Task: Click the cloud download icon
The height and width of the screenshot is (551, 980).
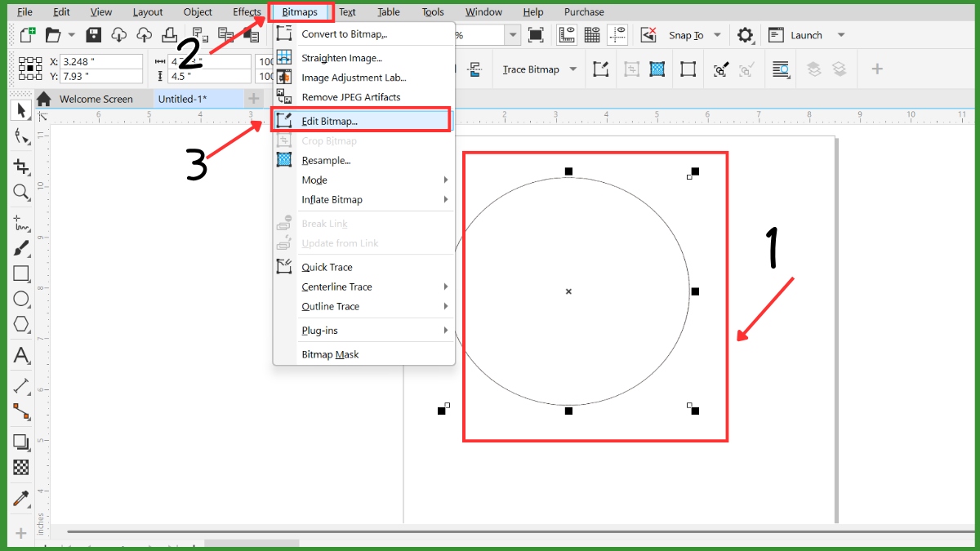Action: (x=119, y=35)
